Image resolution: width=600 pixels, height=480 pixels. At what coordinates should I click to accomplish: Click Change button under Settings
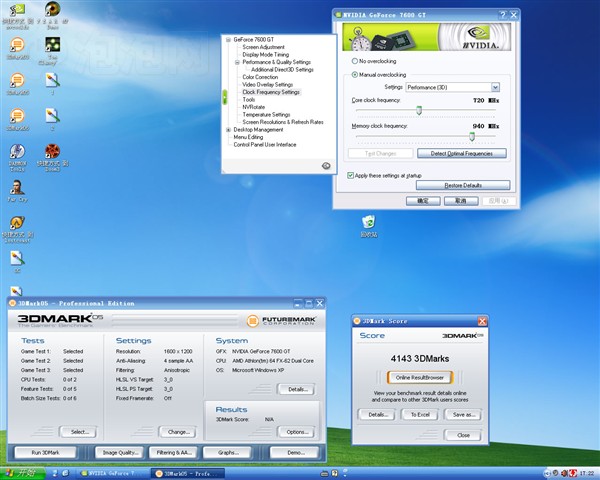(178, 432)
